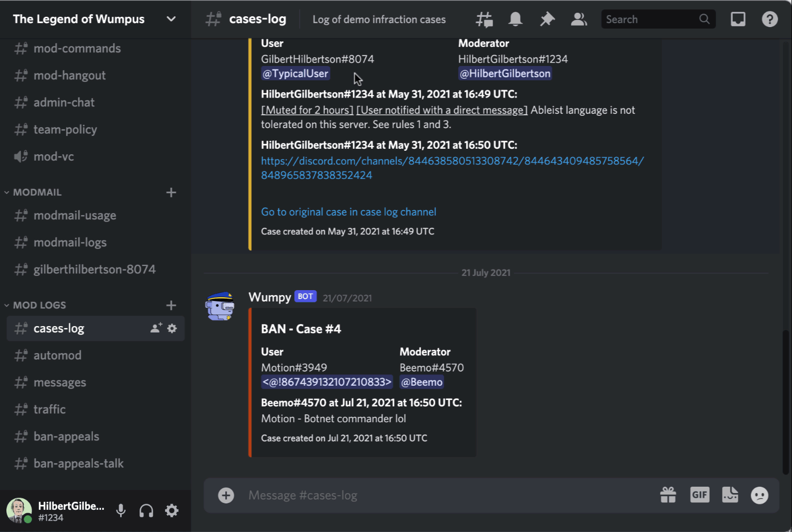Open the messages channel

coord(96,382)
